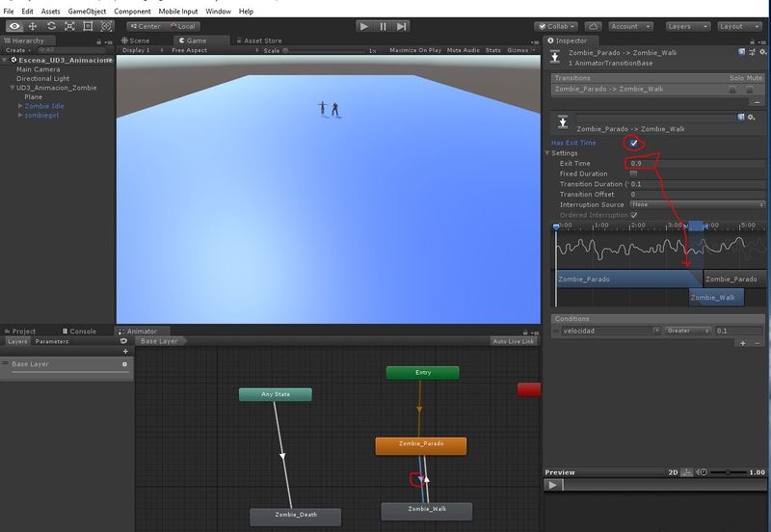Open the Component menu

coord(132,11)
